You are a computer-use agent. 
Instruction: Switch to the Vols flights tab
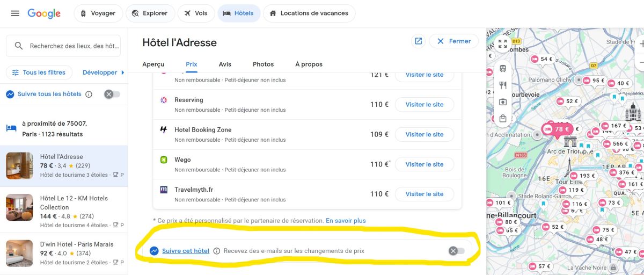point(196,13)
